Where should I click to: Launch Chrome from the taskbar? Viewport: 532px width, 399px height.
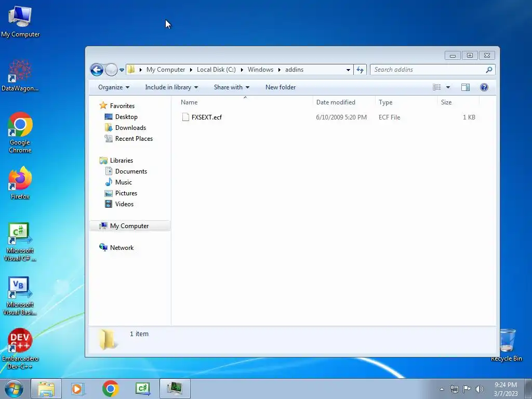pyautogui.click(x=110, y=389)
